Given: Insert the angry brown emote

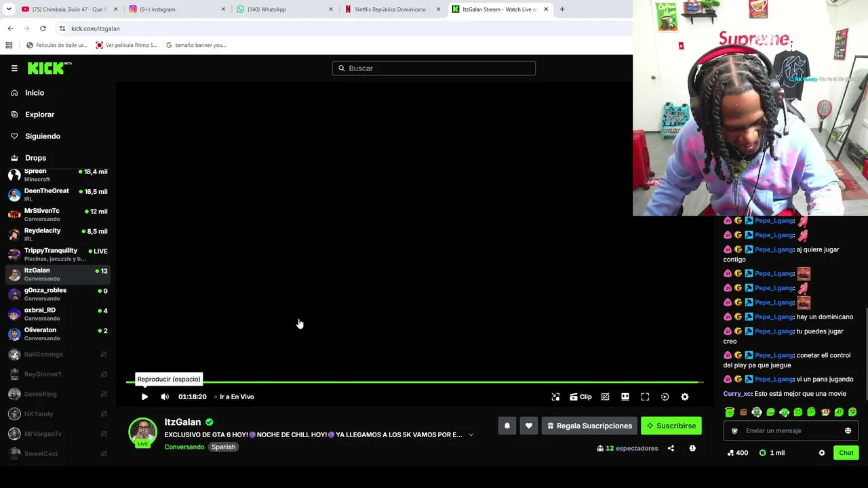Looking at the screenshot, I should (x=743, y=412).
